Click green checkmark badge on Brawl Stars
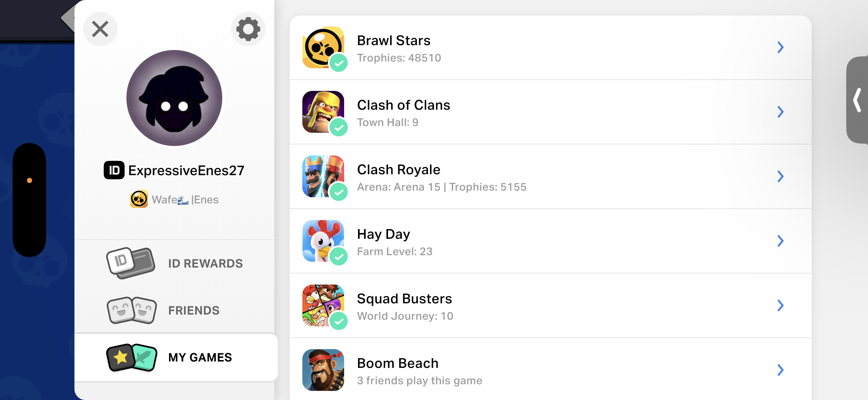Screen dimensions: 868x400 (x=338, y=63)
